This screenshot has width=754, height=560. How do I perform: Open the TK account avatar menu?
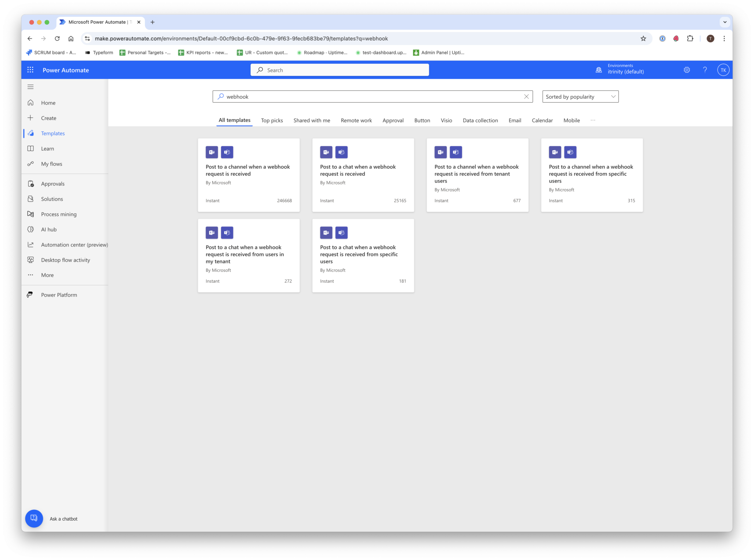[723, 70]
